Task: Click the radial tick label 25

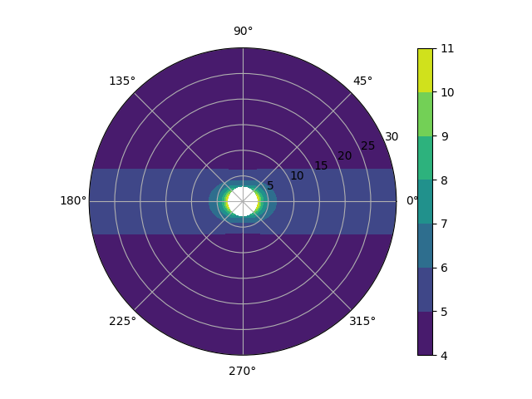Action: tap(367, 146)
